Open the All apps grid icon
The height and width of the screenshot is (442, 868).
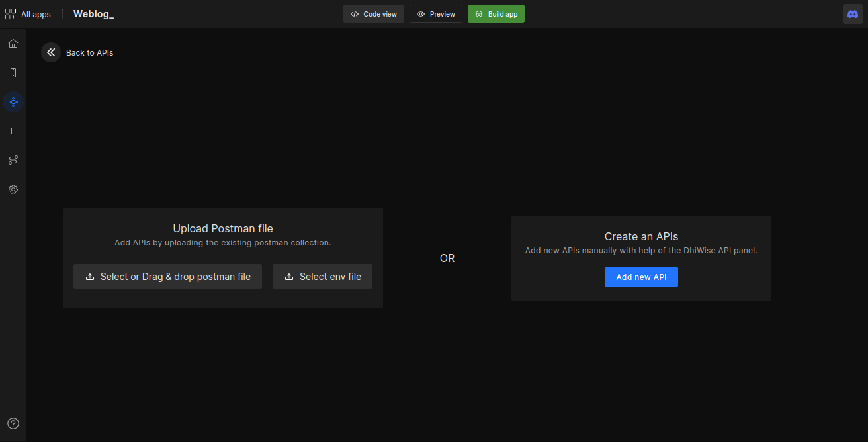coord(11,14)
